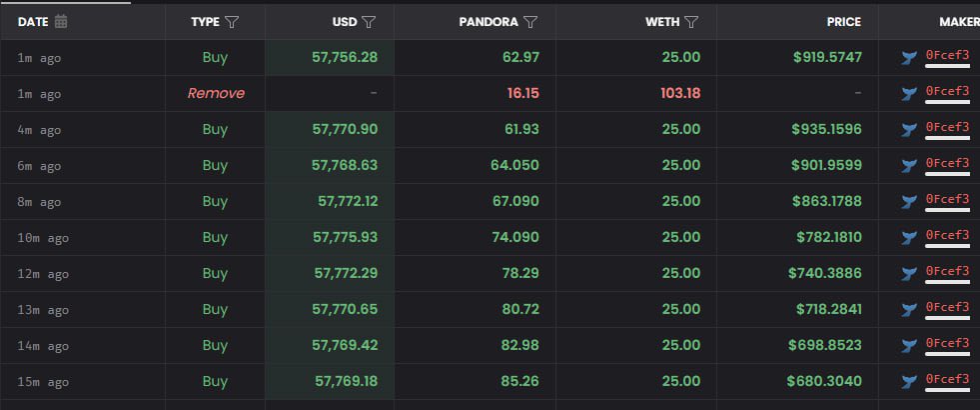Click the 4m ago timestamp
Image resolution: width=980 pixels, height=410 pixels.
click(39, 130)
